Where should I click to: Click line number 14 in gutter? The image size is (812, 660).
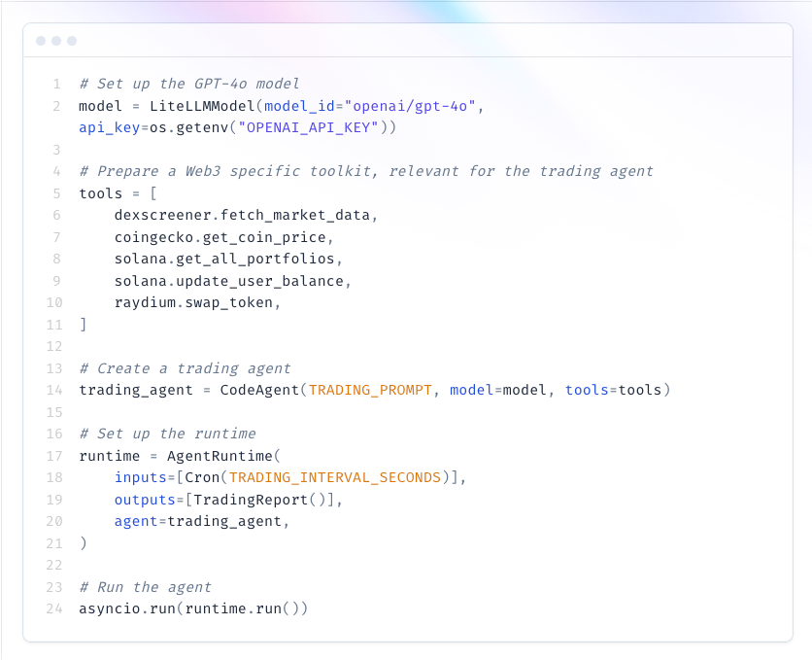click(54, 390)
